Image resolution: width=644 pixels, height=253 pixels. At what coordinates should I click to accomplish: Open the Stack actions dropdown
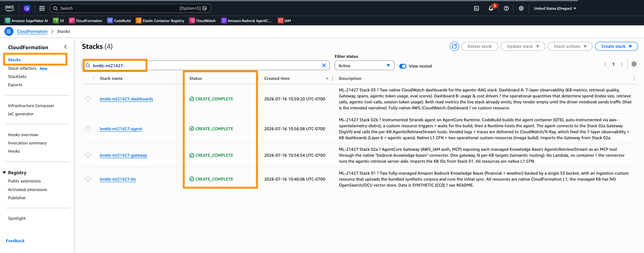click(570, 46)
